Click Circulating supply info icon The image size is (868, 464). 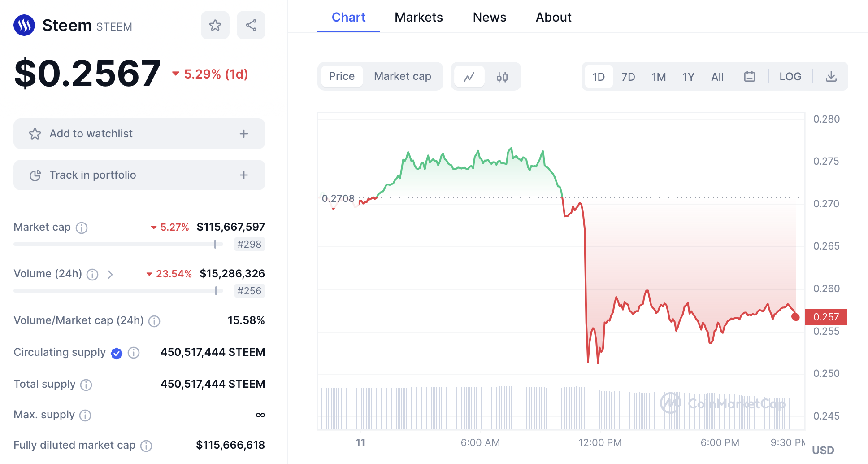click(x=134, y=353)
